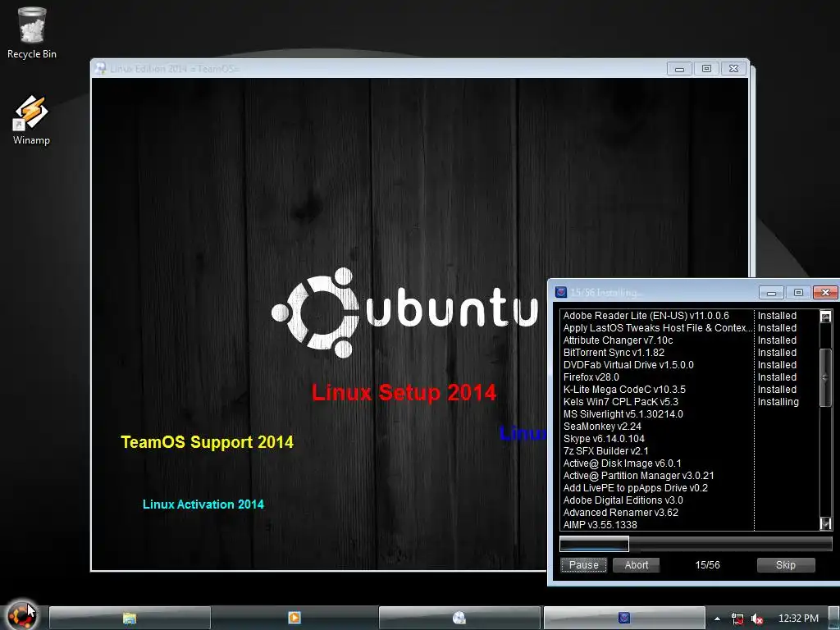Abort the installation

[636, 564]
